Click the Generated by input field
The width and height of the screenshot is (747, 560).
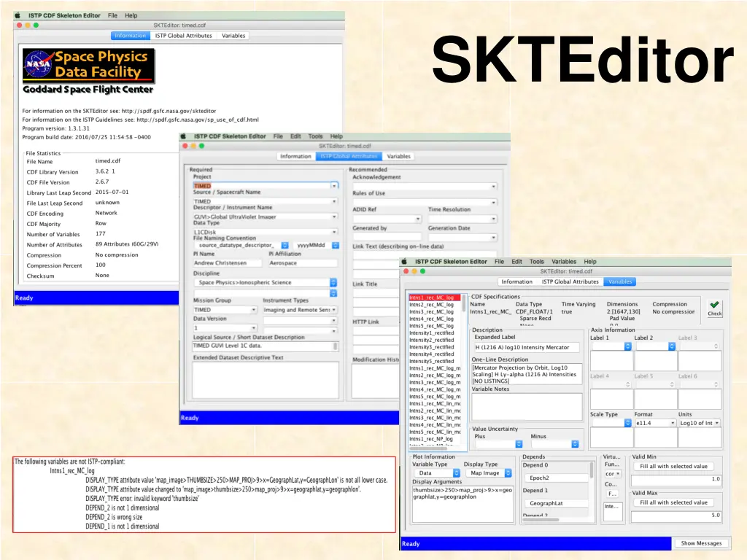(387, 237)
